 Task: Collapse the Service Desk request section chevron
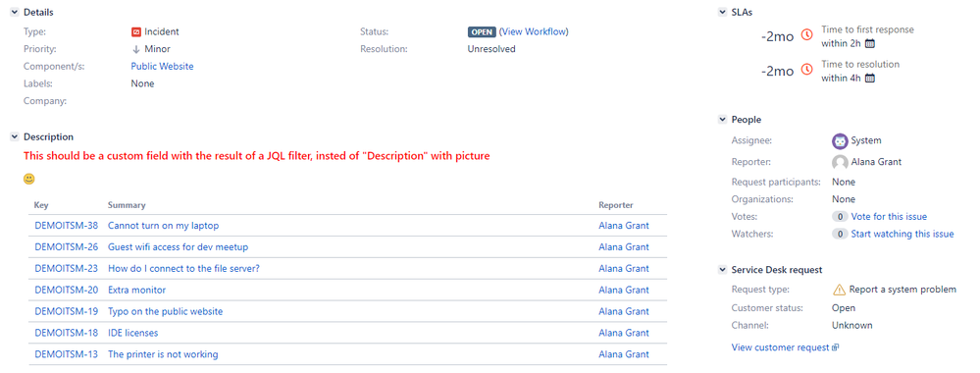coord(722,270)
